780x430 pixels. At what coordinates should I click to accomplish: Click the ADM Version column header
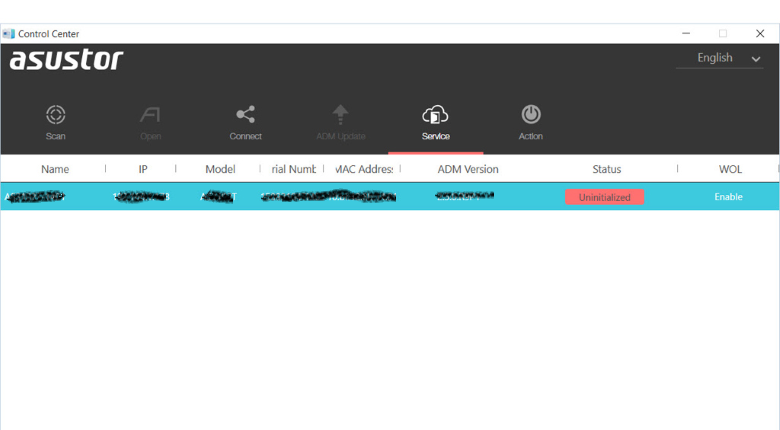[468, 169]
